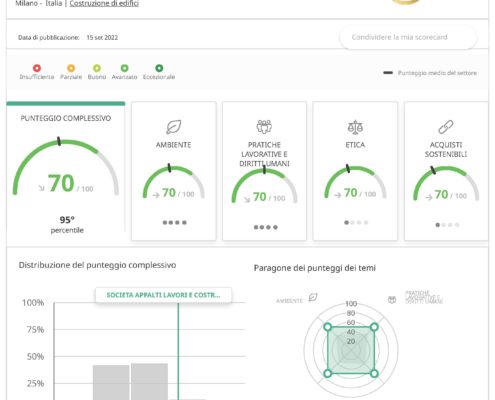Click the dark green Eccezionale legend circle

(159, 68)
